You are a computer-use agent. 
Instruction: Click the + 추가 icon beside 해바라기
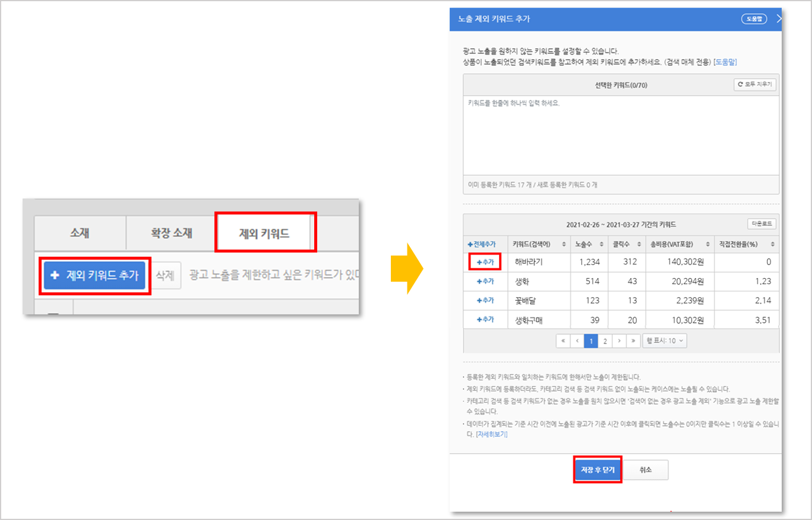(x=485, y=261)
